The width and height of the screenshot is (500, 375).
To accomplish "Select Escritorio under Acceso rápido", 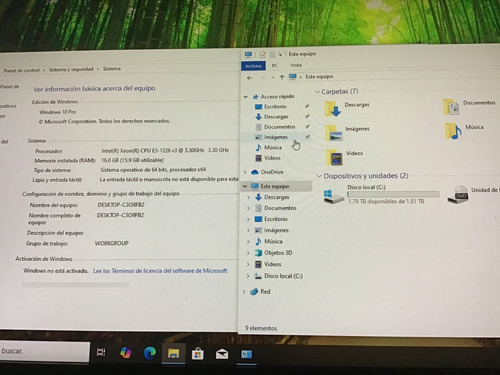I will [275, 107].
